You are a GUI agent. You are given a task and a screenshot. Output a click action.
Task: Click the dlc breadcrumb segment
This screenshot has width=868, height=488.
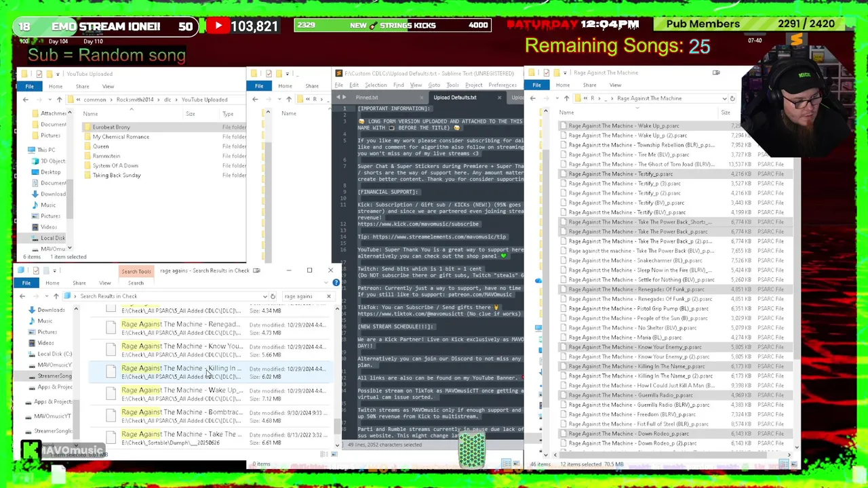(167, 100)
